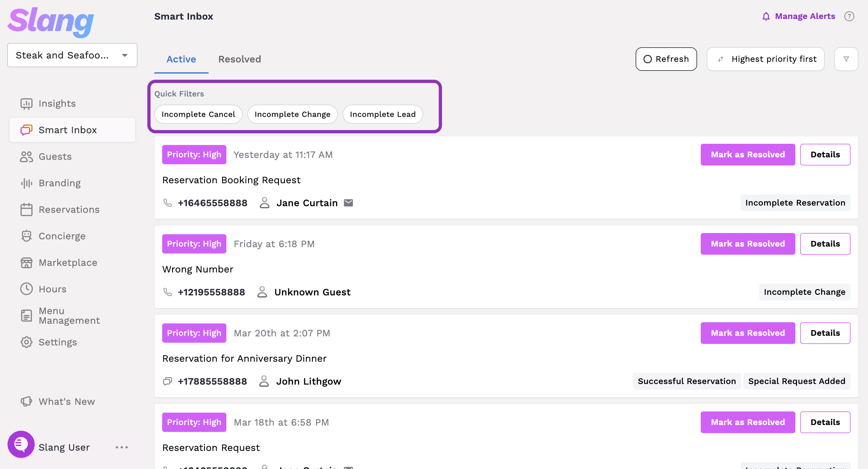Open Details for Wrong Number
This screenshot has height=469, width=868.
pyautogui.click(x=825, y=244)
